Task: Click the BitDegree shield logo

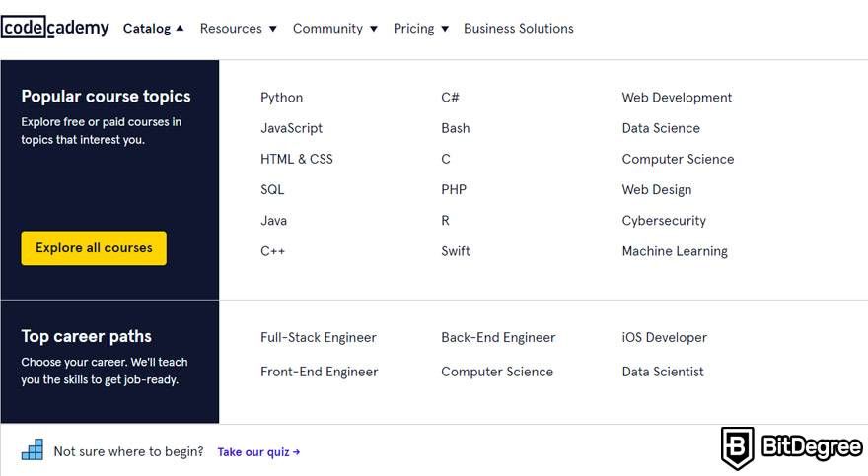Action: [737, 447]
